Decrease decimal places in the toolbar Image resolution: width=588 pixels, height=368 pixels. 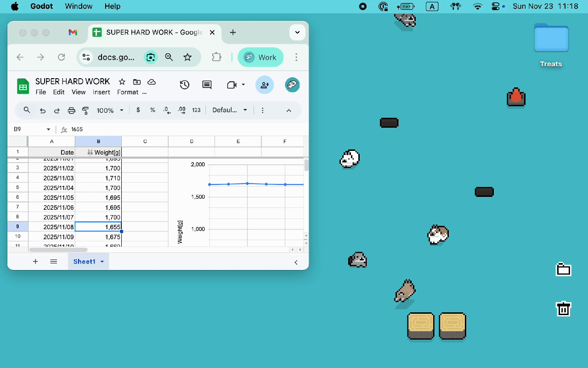166,110
